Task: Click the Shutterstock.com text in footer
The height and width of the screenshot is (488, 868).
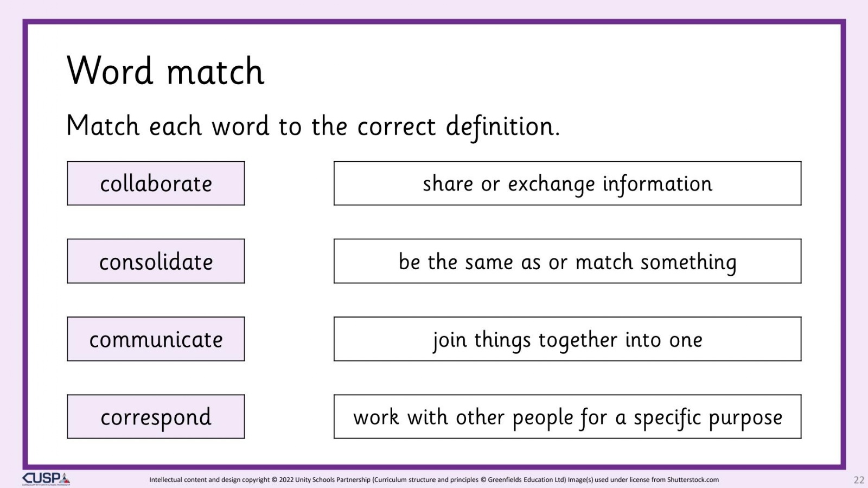Action: coord(693,480)
